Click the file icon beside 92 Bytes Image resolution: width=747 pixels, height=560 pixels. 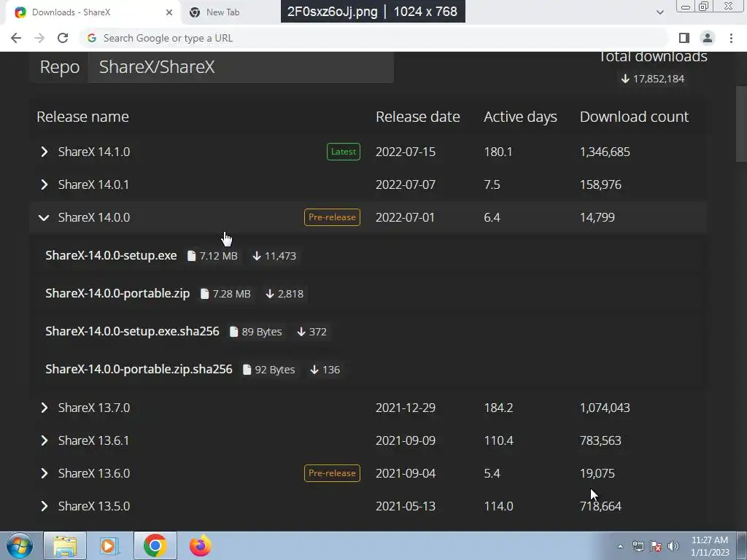point(247,370)
